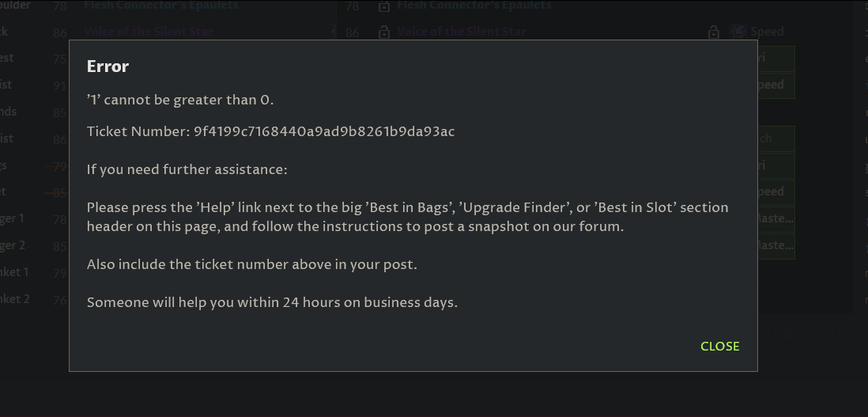Click the Speed enchant icon
The image size is (868, 417).
pyautogui.click(x=738, y=32)
